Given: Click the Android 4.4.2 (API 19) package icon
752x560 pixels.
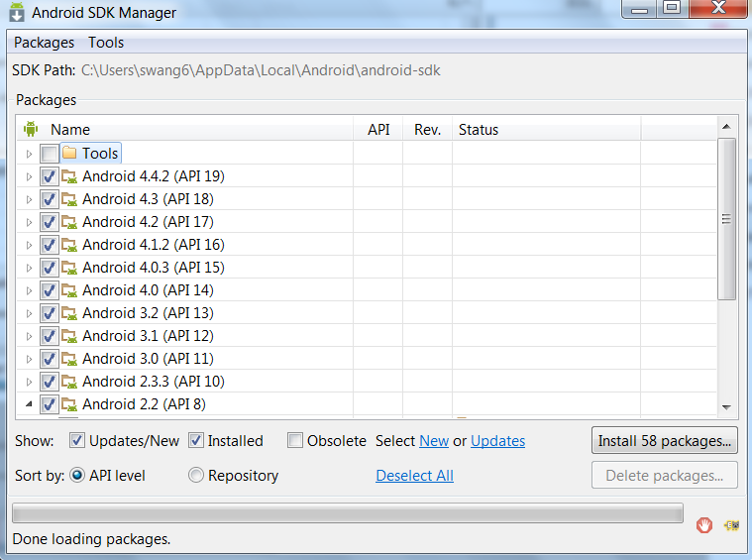Looking at the screenshot, I should 69,176.
